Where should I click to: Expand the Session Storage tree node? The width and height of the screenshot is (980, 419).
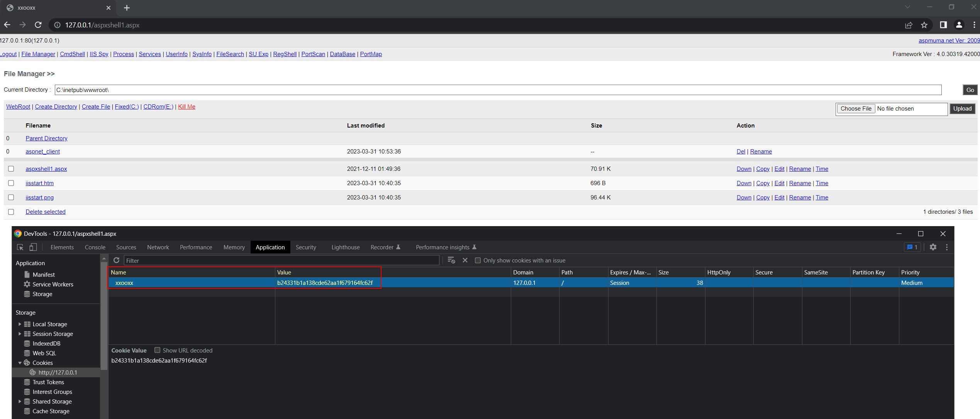20,334
